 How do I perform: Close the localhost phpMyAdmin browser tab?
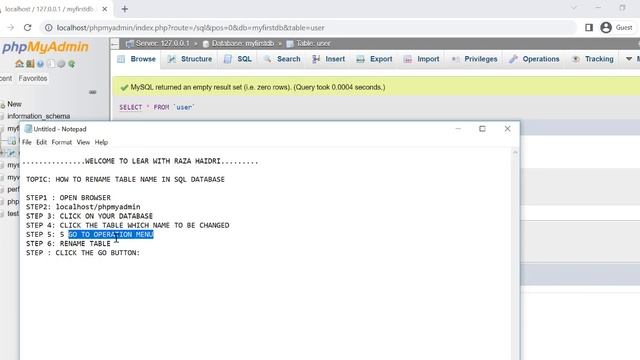point(104,9)
